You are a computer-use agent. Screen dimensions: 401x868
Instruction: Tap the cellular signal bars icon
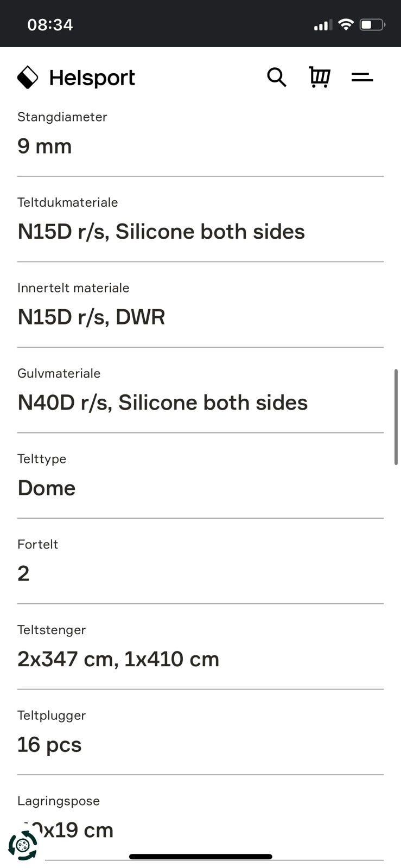tap(323, 25)
